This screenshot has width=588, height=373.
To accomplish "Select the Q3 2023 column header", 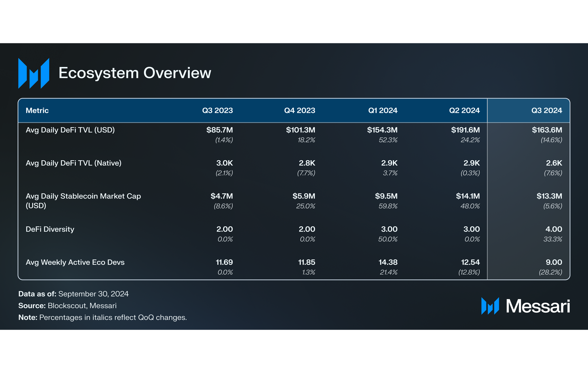I will point(217,111).
